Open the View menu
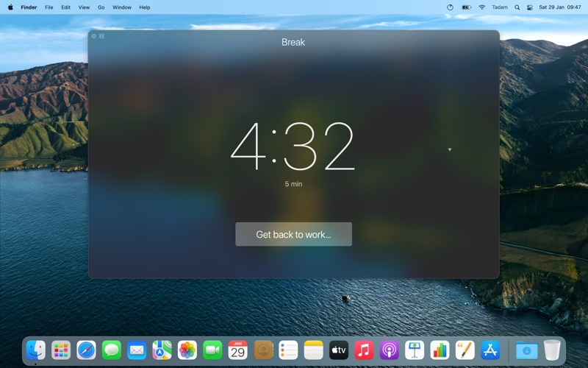588x368 pixels. 84,7
